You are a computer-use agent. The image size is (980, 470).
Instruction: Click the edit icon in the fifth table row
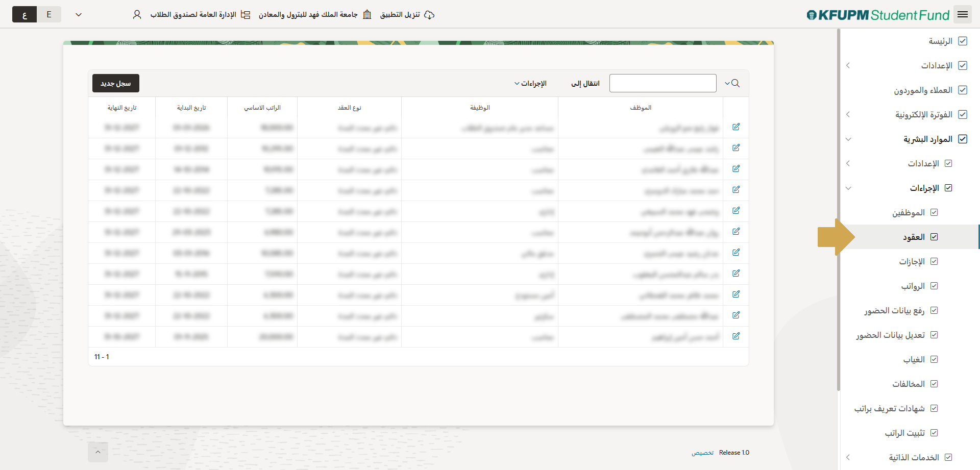(x=736, y=211)
